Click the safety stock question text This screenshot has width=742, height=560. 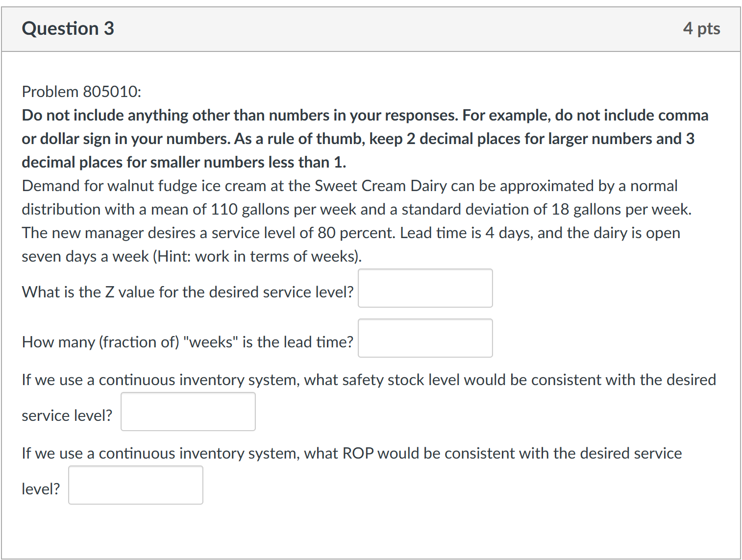click(x=368, y=380)
